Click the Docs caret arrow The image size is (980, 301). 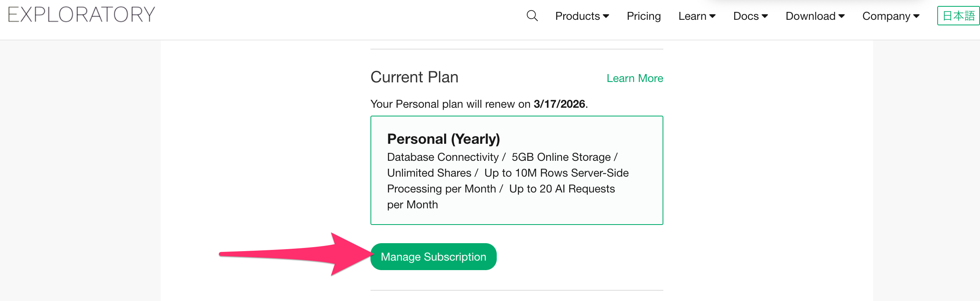[x=765, y=16]
